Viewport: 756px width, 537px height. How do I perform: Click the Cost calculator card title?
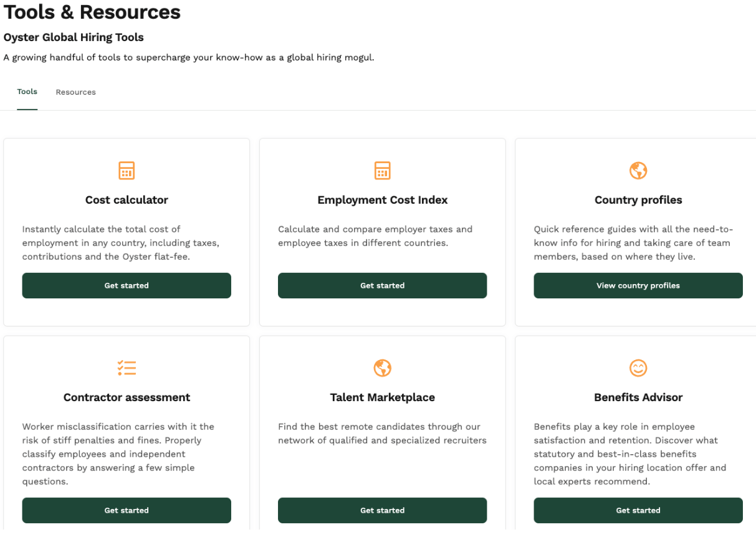click(127, 200)
